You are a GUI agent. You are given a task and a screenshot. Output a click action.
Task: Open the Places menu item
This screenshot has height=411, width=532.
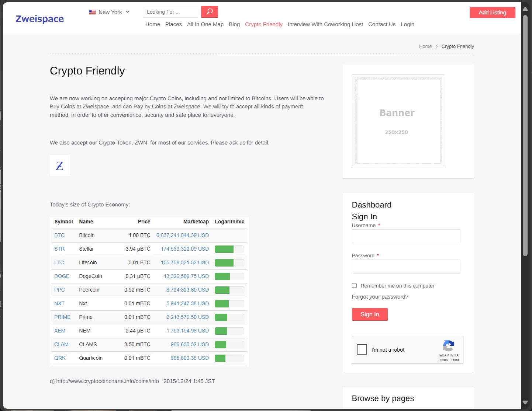173,24
